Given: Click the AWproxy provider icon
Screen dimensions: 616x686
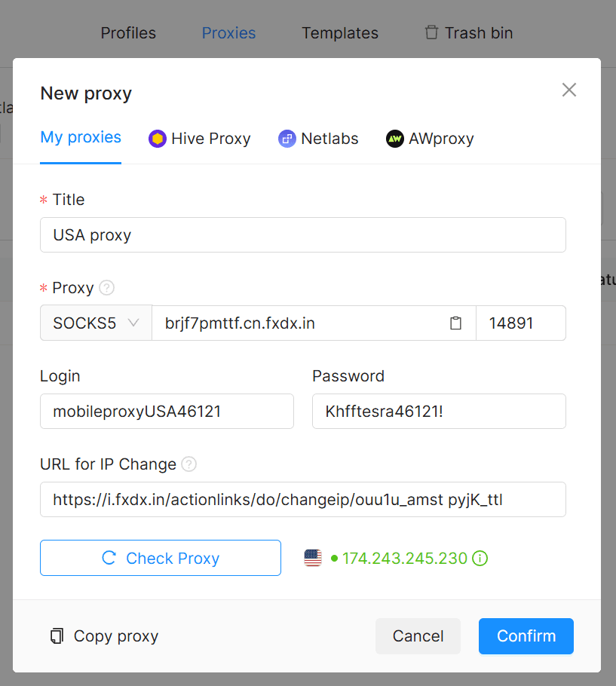Looking at the screenshot, I should 395,139.
